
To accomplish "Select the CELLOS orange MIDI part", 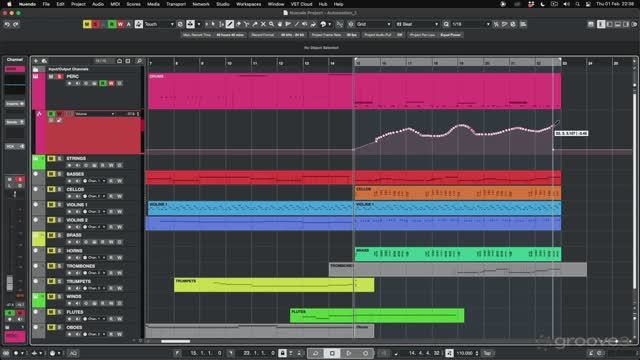I will [458, 193].
